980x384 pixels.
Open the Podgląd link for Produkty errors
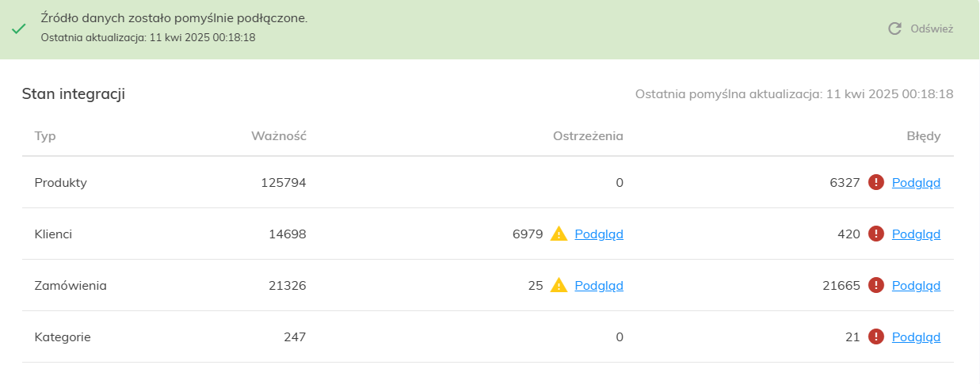(916, 183)
